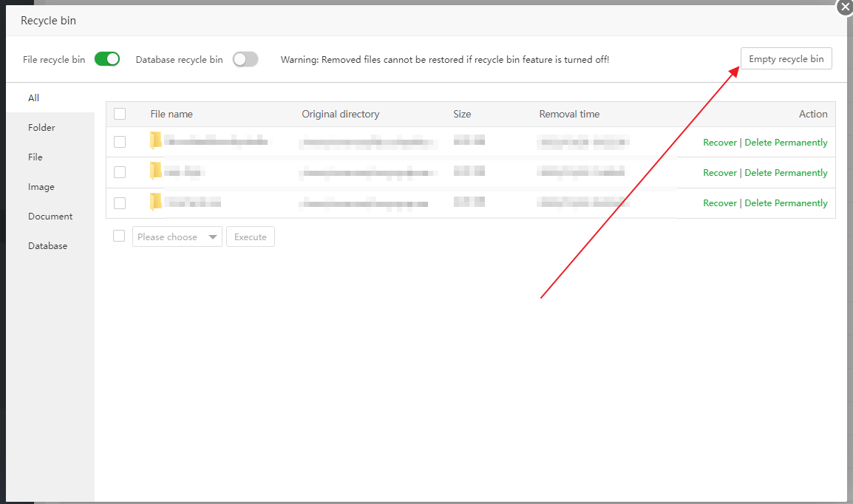This screenshot has width=853, height=504.
Task: Recover the second listed folder
Action: click(x=720, y=173)
